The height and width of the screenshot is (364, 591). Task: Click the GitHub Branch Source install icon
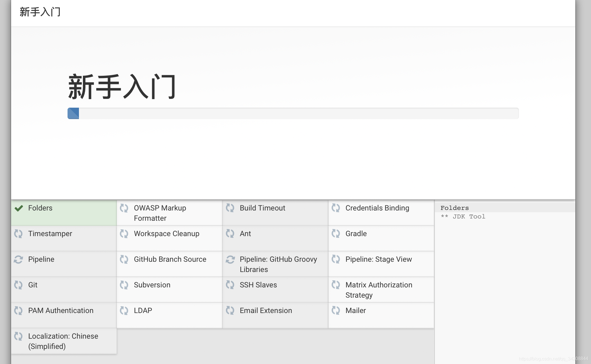pyautogui.click(x=124, y=259)
